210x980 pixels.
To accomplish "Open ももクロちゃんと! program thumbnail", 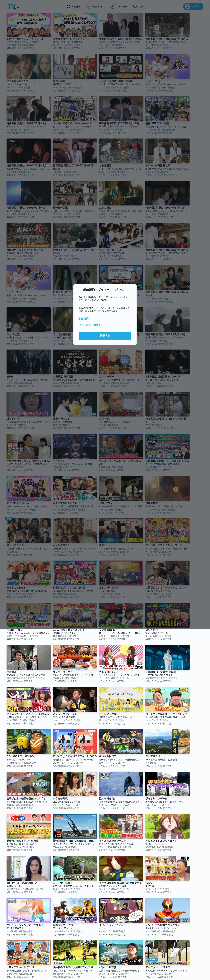I will [121, 657].
